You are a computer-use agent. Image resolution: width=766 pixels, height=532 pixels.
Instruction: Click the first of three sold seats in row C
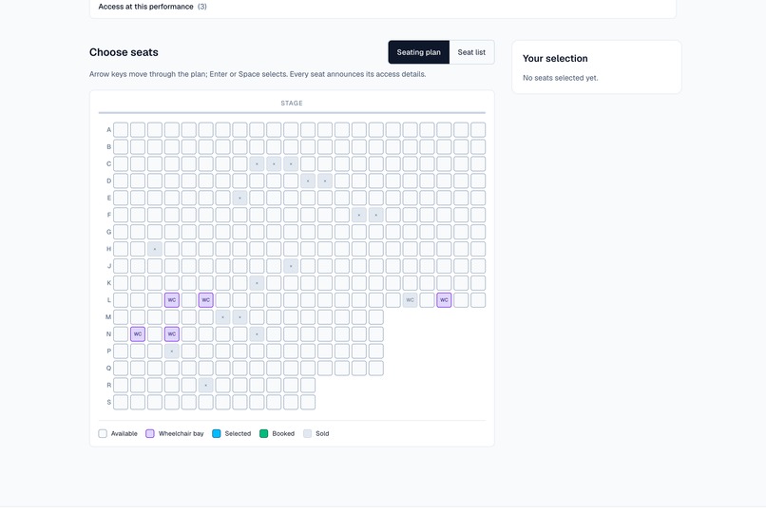click(257, 163)
